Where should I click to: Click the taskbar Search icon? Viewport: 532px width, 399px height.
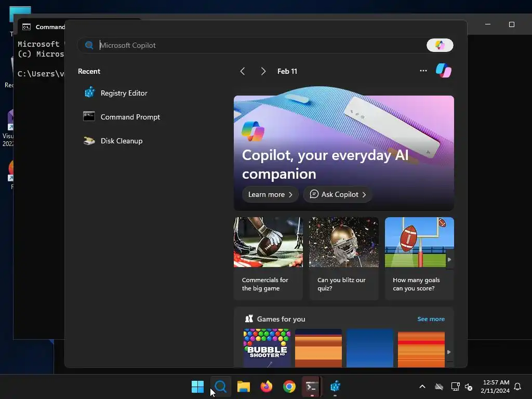click(220, 387)
